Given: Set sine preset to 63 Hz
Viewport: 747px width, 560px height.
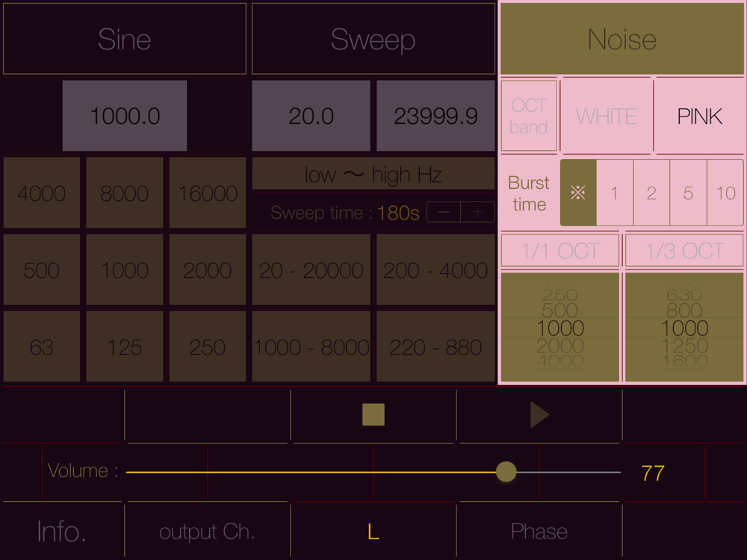Looking at the screenshot, I should (41, 346).
